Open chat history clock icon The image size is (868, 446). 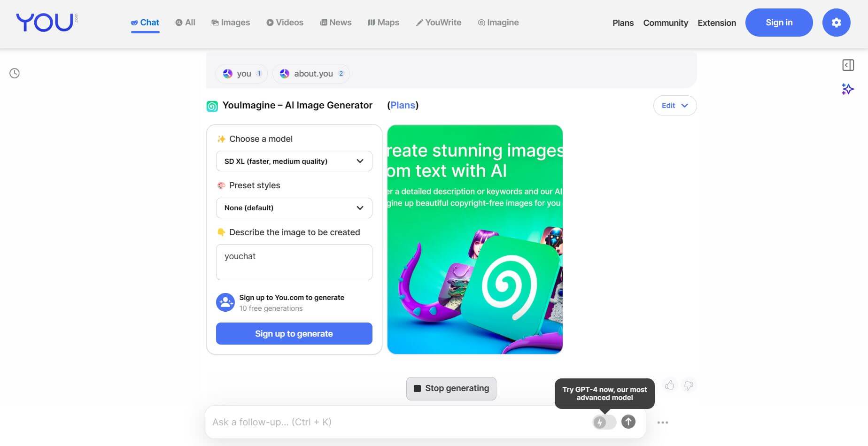pos(15,73)
